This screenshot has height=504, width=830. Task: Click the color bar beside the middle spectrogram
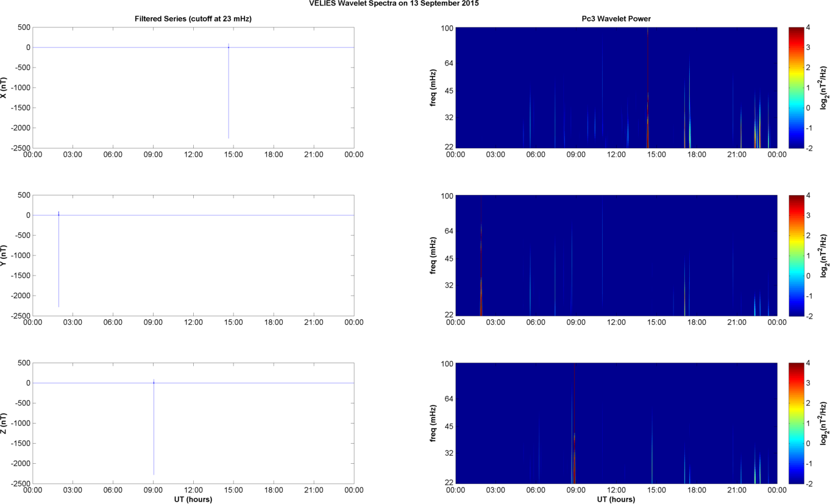[x=795, y=255]
